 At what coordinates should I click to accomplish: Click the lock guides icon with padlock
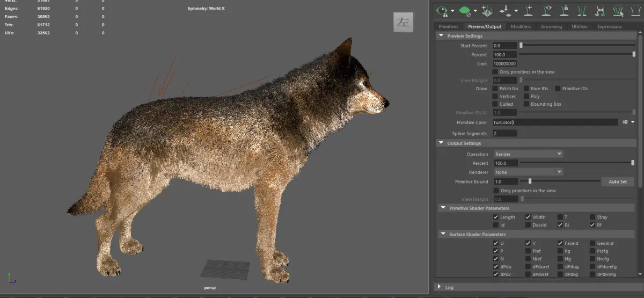[565, 10]
